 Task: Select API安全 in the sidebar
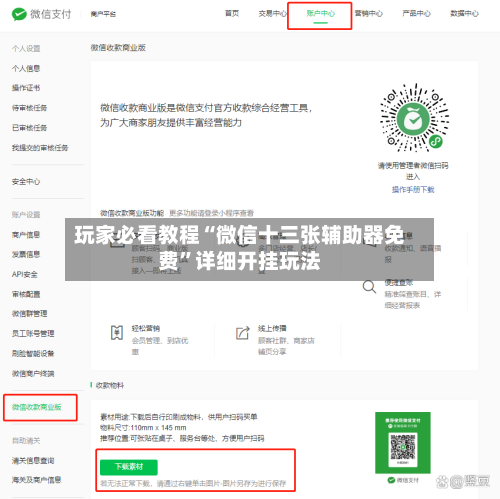point(25,274)
